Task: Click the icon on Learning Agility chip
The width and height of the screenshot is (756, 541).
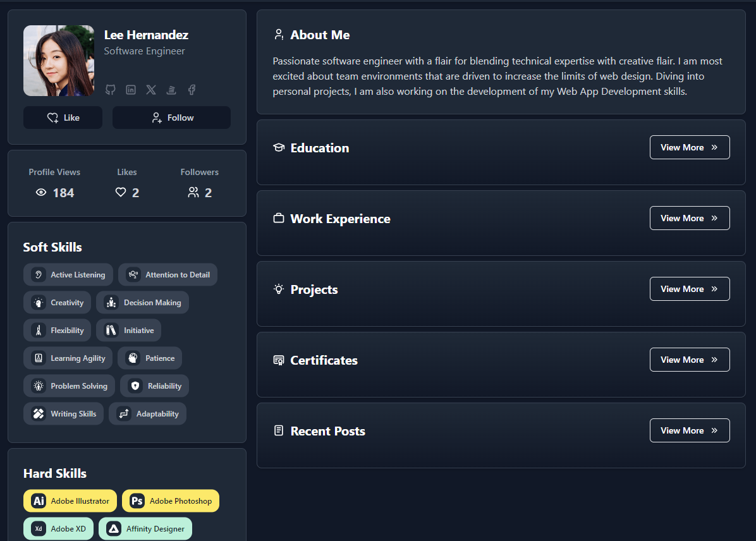Action: pyautogui.click(x=39, y=358)
